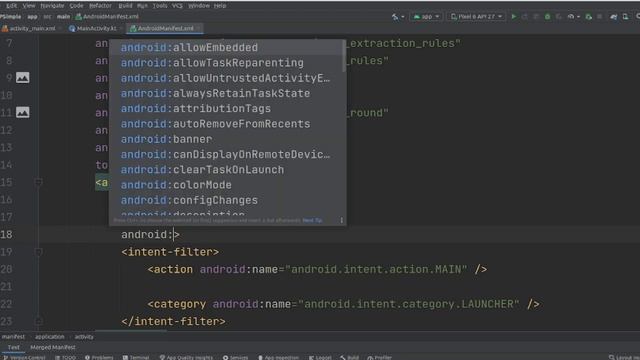
Task: Open the App Inspection tool window
Action: (x=278, y=357)
